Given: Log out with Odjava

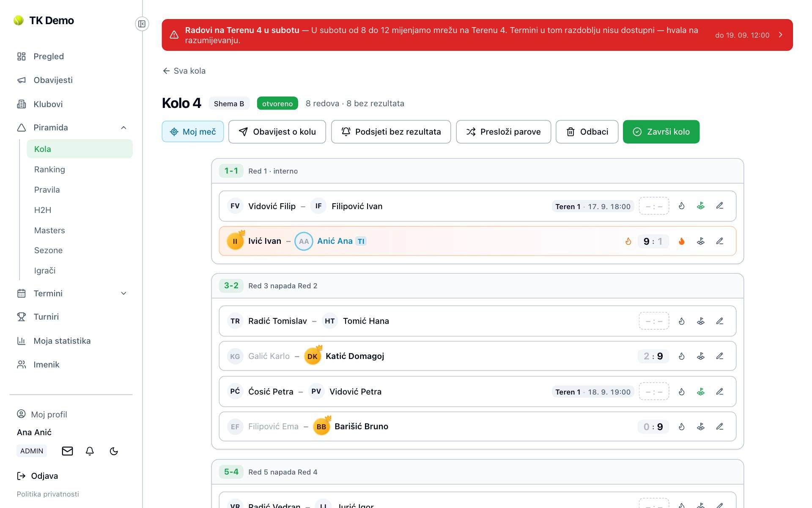Looking at the screenshot, I should (x=38, y=476).
